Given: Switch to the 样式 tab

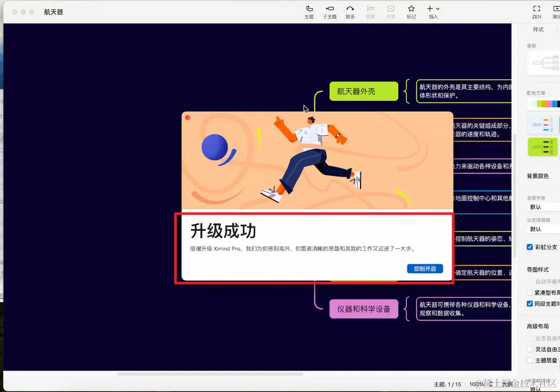Looking at the screenshot, I should 538,30.
